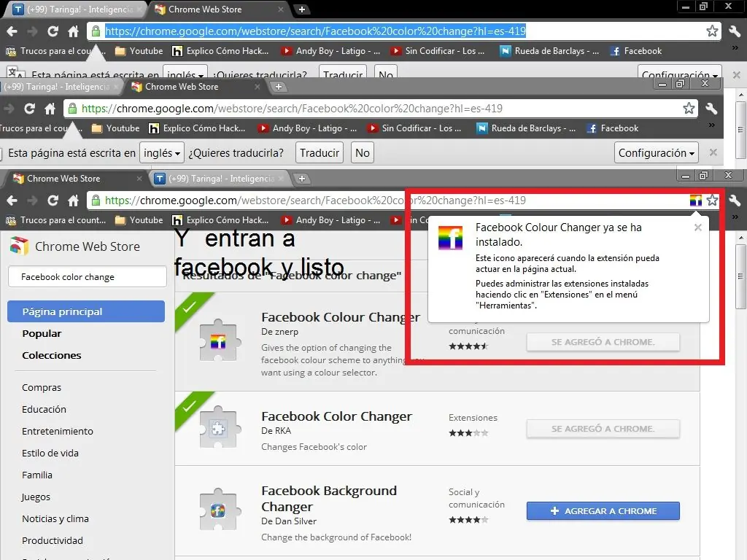
Task: Open wrench menu in middle window
Action: click(x=711, y=109)
